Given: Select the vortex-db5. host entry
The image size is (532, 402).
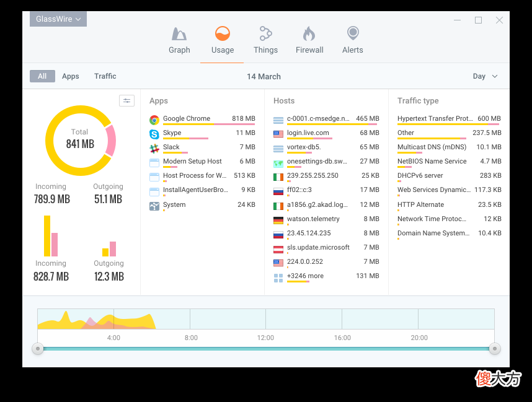Looking at the screenshot, I should pos(326,149).
